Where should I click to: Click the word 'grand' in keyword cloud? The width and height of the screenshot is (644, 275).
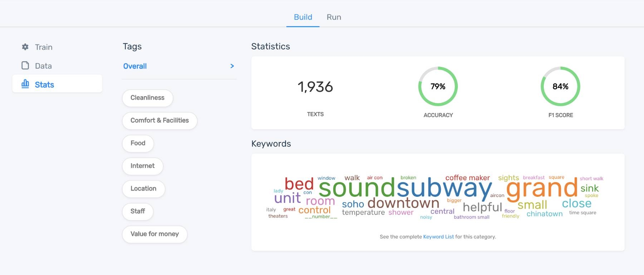click(542, 189)
